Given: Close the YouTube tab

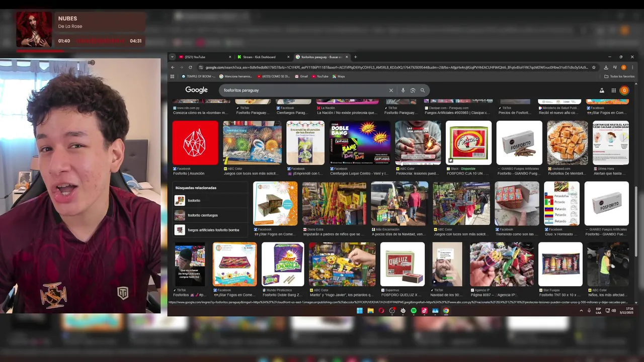Looking at the screenshot, I should coord(230,57).
